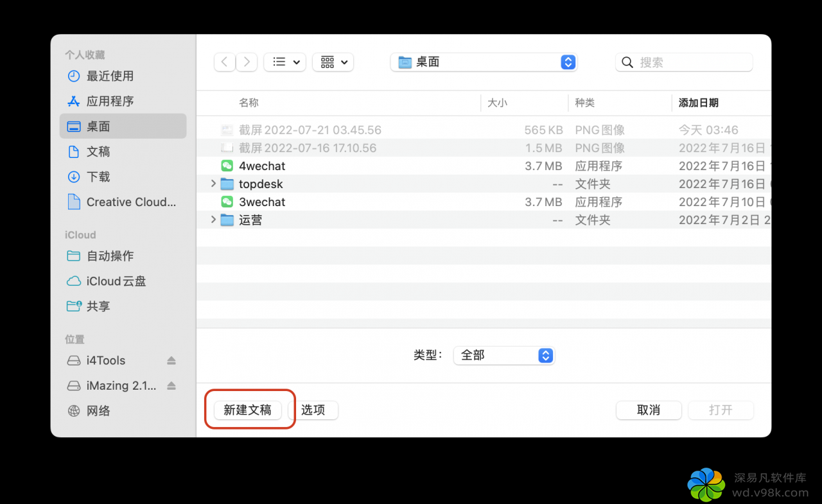The image size is (822, 504).
Task: Click the folder icon beside 运营
Action: pyautogui.click(x=227, y=220)
